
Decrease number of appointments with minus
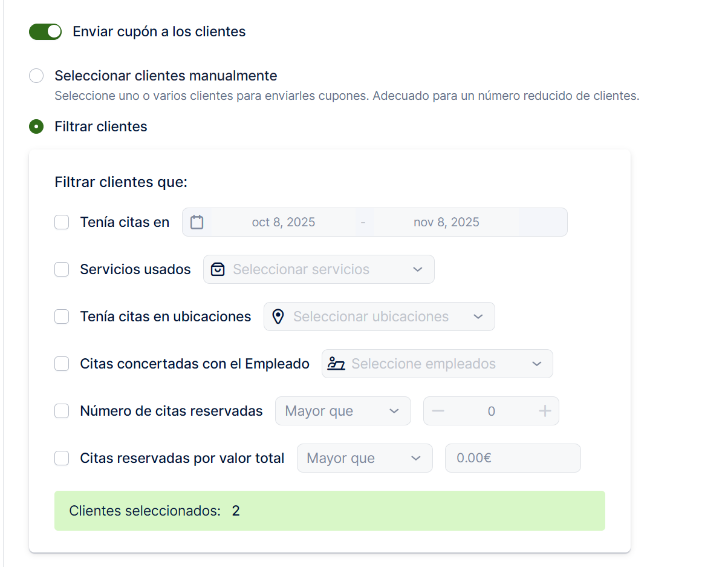coord(438,411)
